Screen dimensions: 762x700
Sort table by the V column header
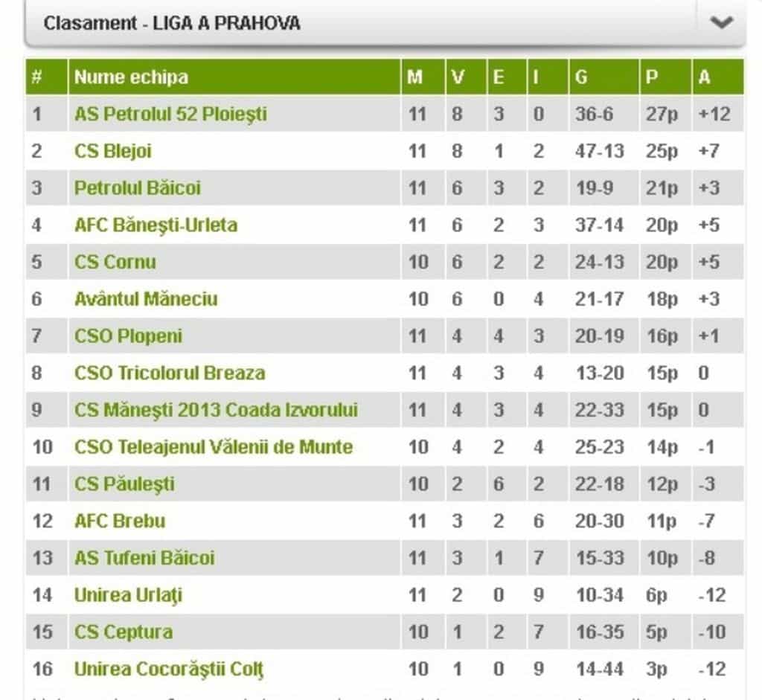point(458,77)
